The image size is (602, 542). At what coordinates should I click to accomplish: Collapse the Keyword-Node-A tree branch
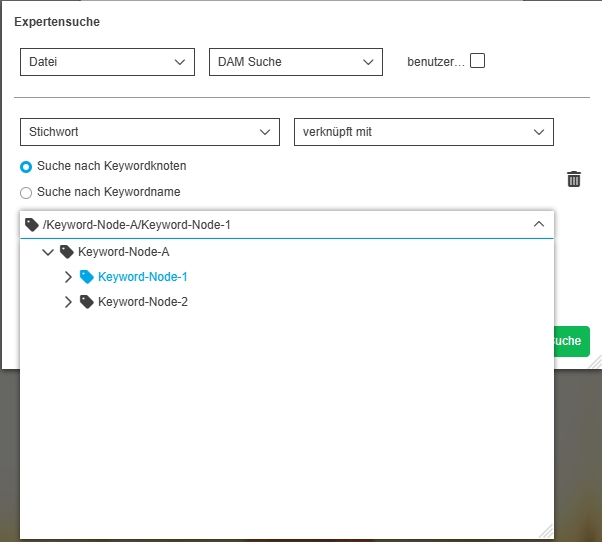tap(47, 252)
